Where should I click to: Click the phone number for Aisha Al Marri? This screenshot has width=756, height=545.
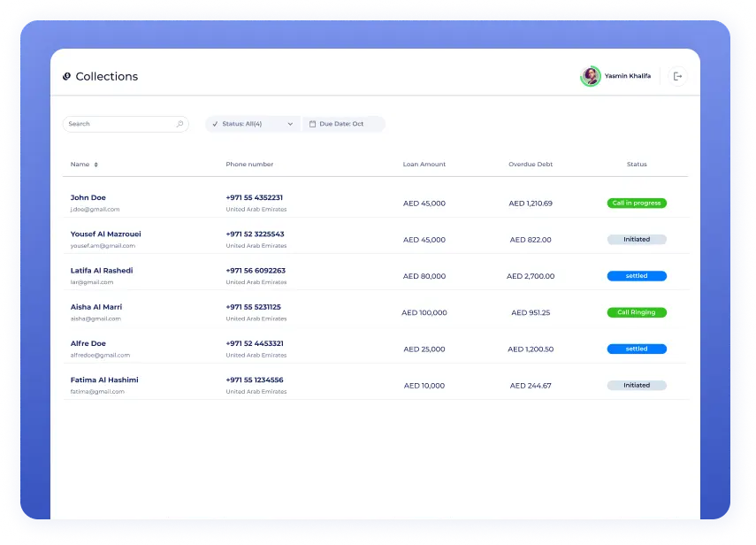click(x=256, y=305)
